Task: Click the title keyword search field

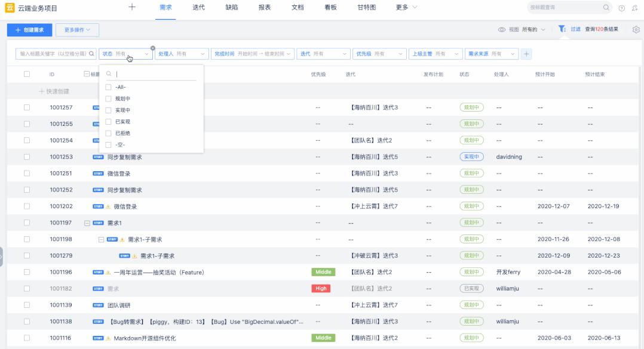Action: click(x=54, y=54)
